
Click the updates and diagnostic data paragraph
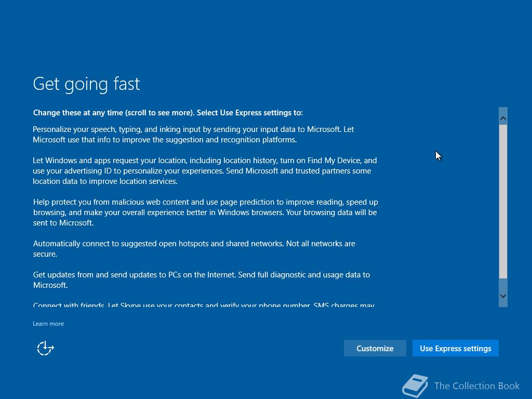pos(201,280)
